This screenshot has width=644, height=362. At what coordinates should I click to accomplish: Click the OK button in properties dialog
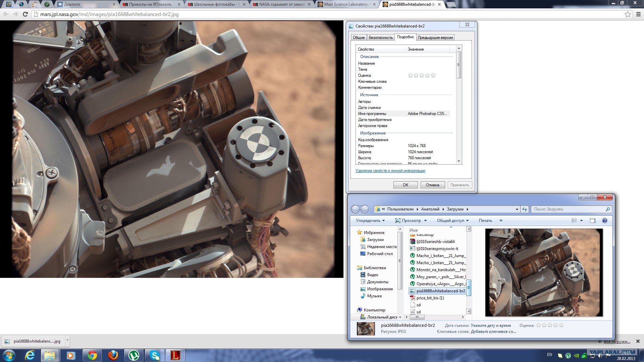click(x=405, y=185)
